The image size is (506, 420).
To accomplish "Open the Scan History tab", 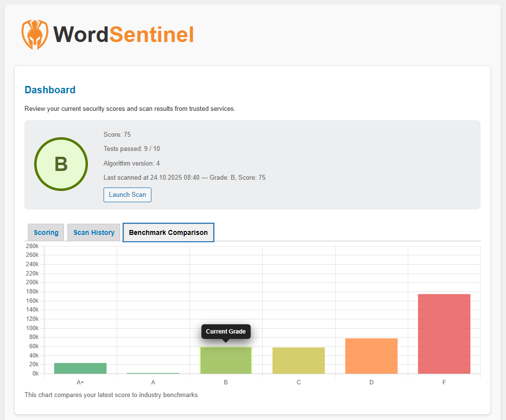I will tap(93, 232).
